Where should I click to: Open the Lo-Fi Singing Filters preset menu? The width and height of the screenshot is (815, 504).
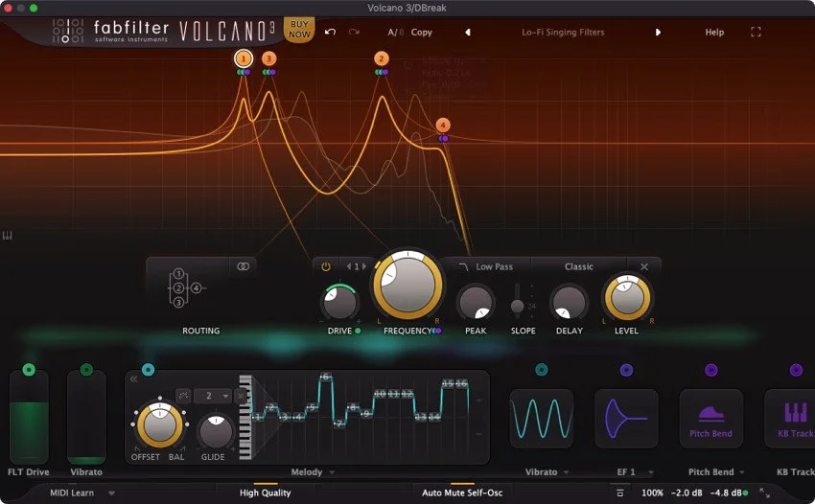point(563,33)
